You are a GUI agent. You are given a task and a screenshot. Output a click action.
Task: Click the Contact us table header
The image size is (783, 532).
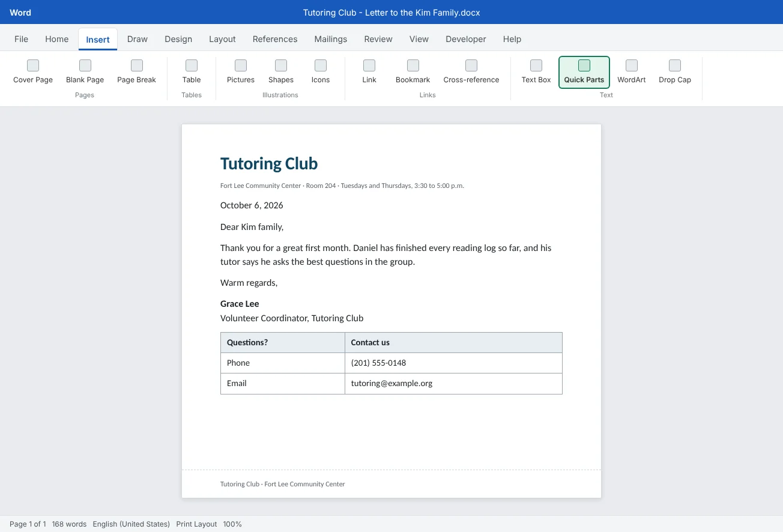tap(453, 342)
